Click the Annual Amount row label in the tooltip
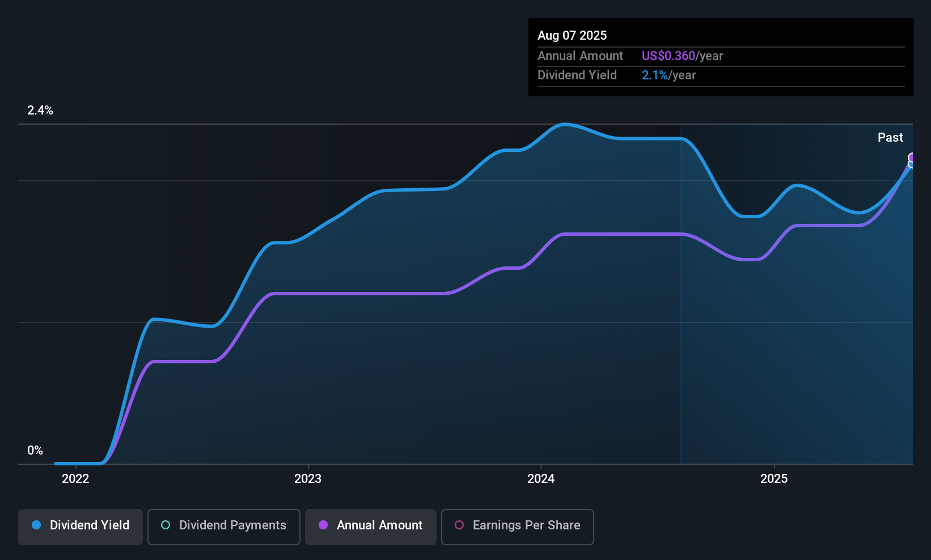This screenshot has width=931, height=560. pos(580,56)
